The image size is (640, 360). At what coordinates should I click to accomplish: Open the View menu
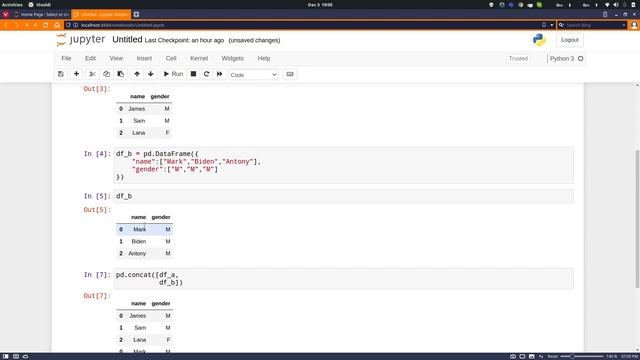pyautogui.click(x=116, y=58)
